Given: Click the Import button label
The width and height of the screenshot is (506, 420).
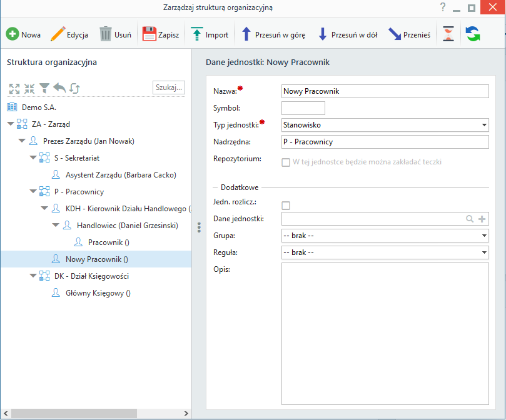Looking at the screenshot, I should (x=217, y=35).
